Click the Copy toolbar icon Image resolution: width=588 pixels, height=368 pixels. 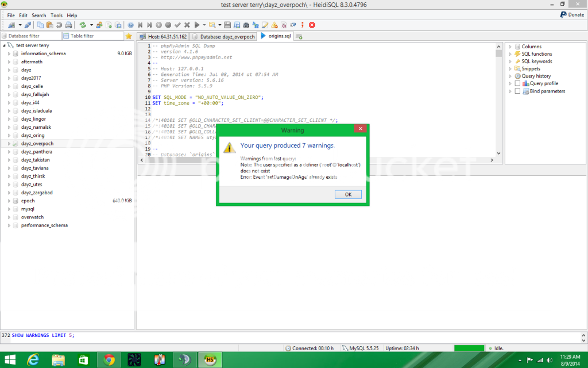[40, 25]
